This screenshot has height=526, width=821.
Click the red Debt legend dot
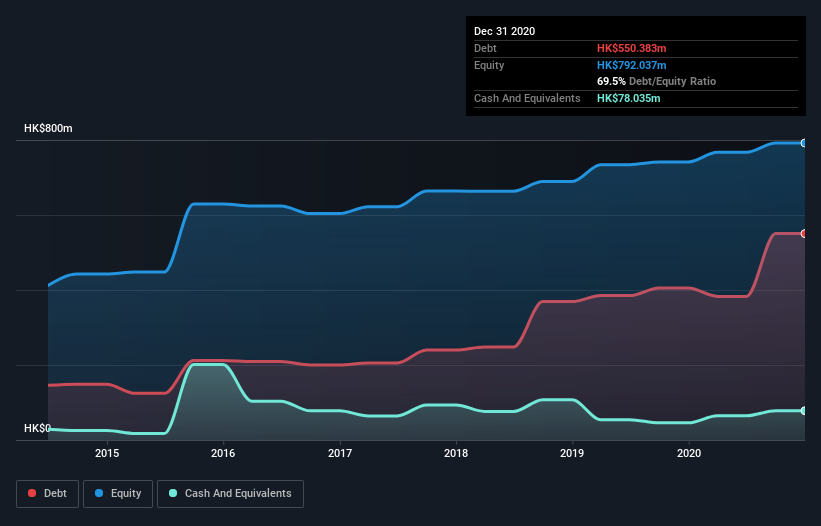[x=32, y=493]
